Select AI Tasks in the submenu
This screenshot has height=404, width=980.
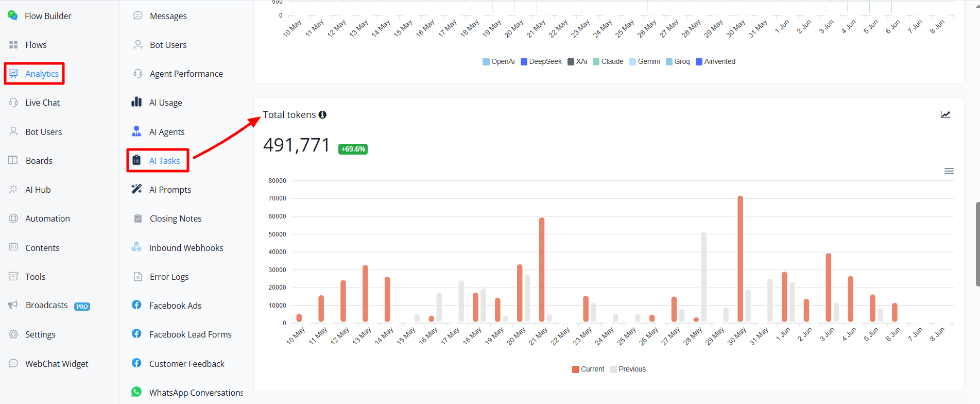click(158, 161)
